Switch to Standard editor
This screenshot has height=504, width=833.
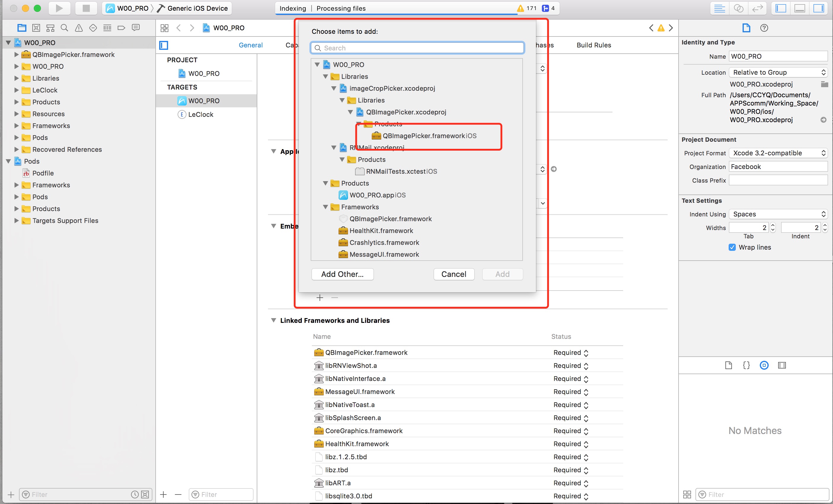click(719, 8)
